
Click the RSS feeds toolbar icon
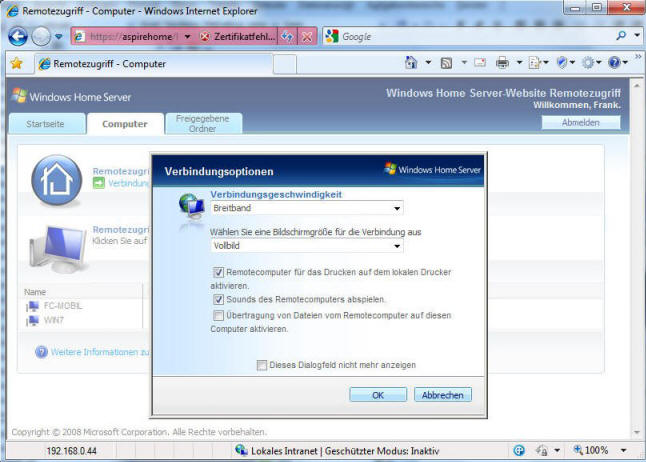click(x=446, y=63)
